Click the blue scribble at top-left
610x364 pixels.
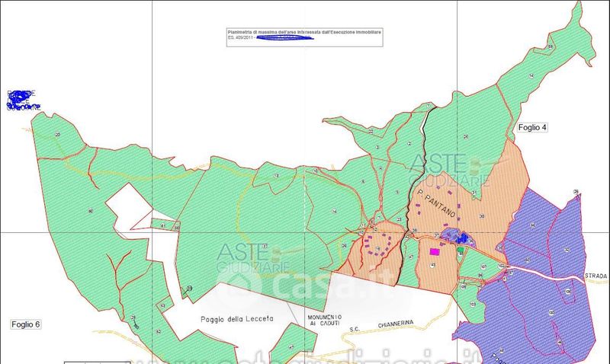[x=24, y=100]
